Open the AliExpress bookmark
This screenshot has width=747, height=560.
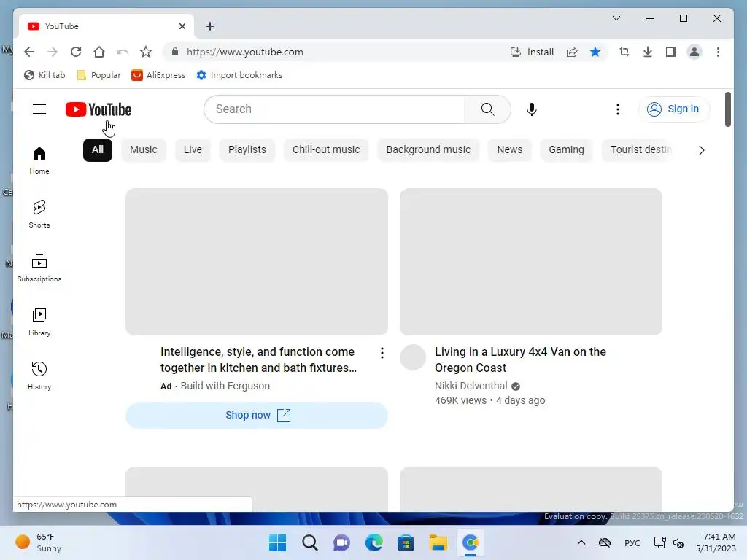click(x=158, y=75)
